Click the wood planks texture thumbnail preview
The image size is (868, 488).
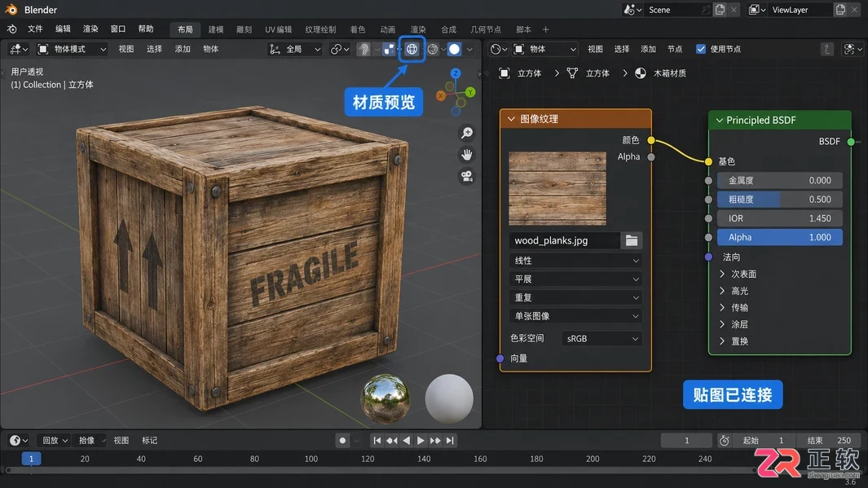(x=557, y=188)
